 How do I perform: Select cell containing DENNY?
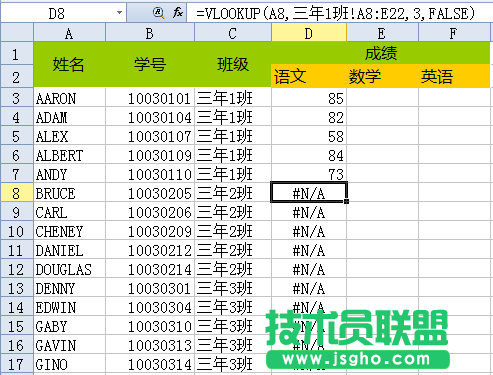coord(69,288)
